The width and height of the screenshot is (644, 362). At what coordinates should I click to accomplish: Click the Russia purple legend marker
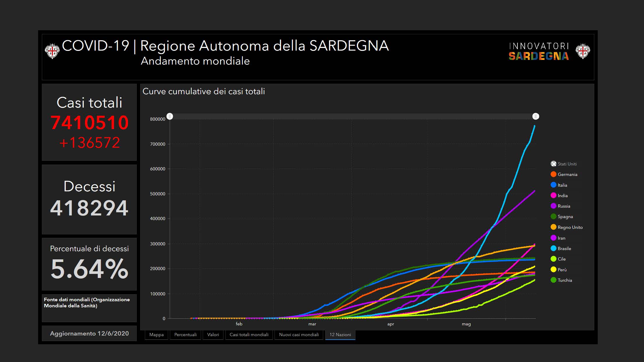[553, 206]
